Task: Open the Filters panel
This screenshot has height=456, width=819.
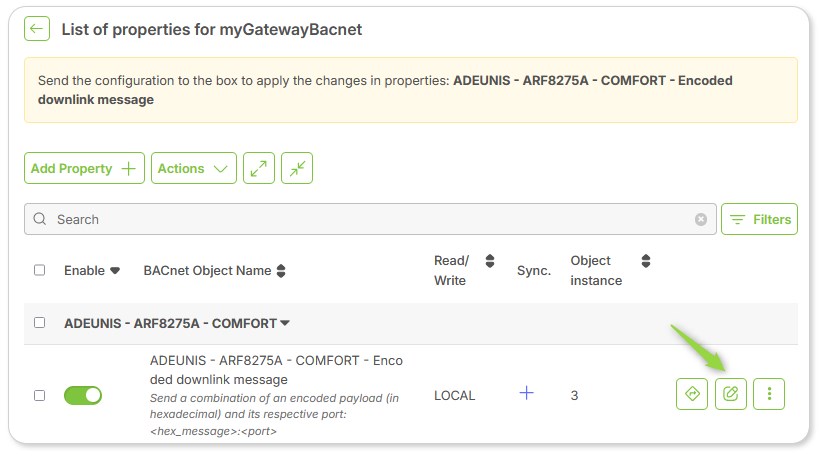Action: [759, 219]
